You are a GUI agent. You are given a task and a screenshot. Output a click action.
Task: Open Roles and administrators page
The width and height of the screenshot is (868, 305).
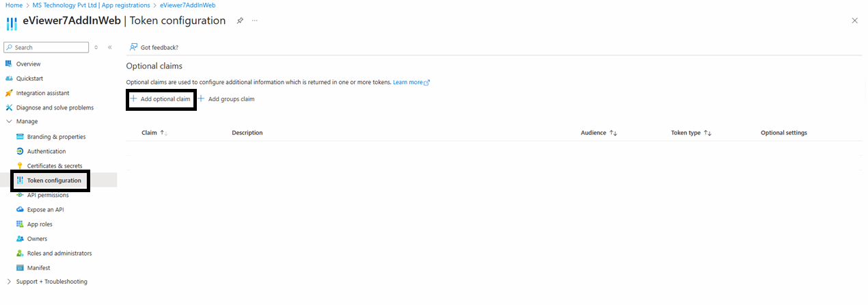pyautogui.click(x=59, y=253)
